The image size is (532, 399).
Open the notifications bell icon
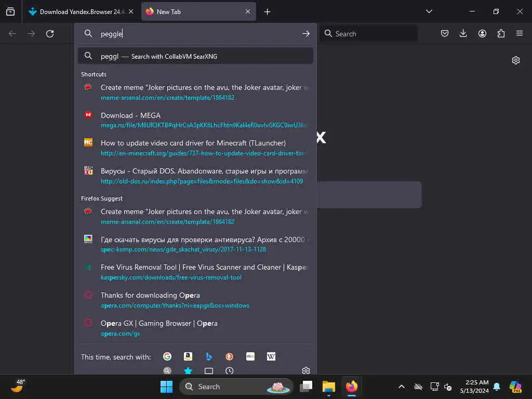[x=497, y=387]
